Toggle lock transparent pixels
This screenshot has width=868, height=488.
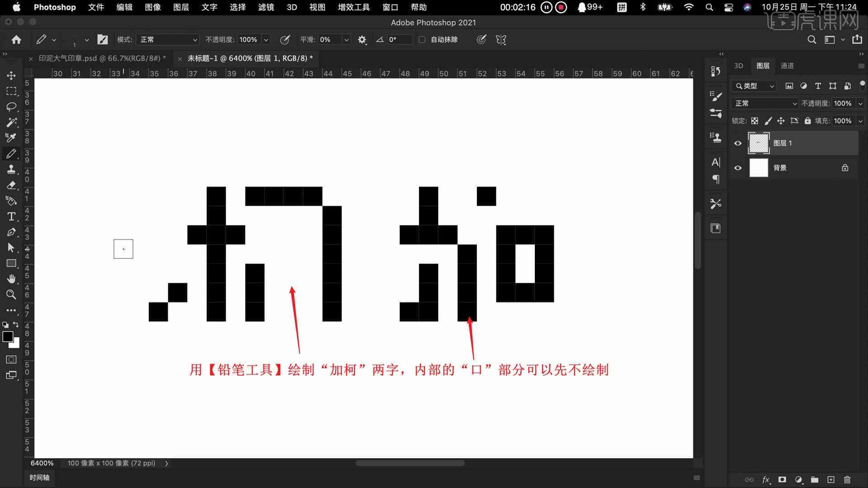[755, 121]
